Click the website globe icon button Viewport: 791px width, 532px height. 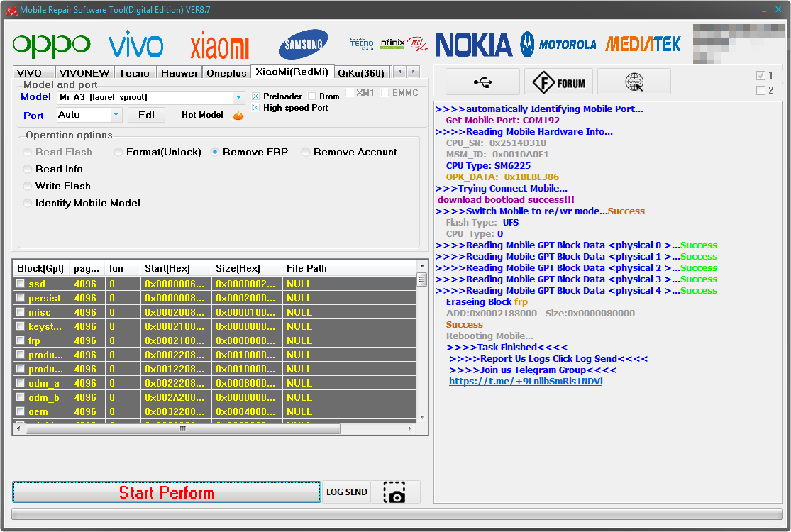pos(634,82)
